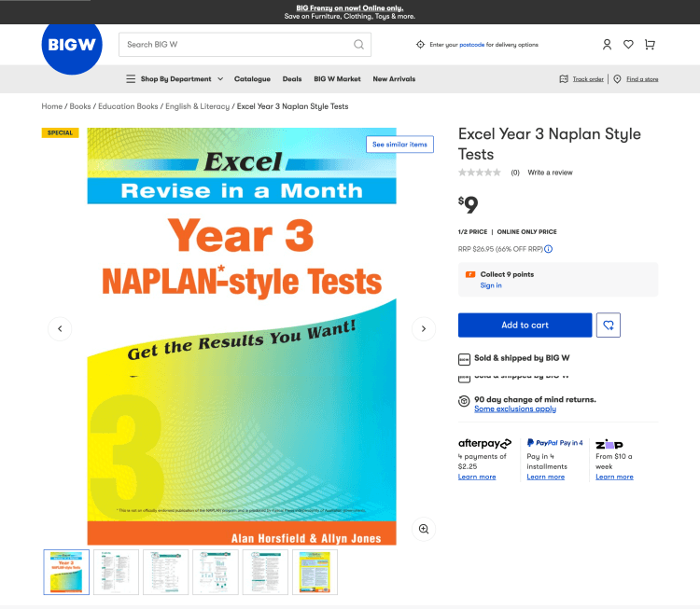
Task: Open the wishlist heart icon in header
Action: (628, 45)
